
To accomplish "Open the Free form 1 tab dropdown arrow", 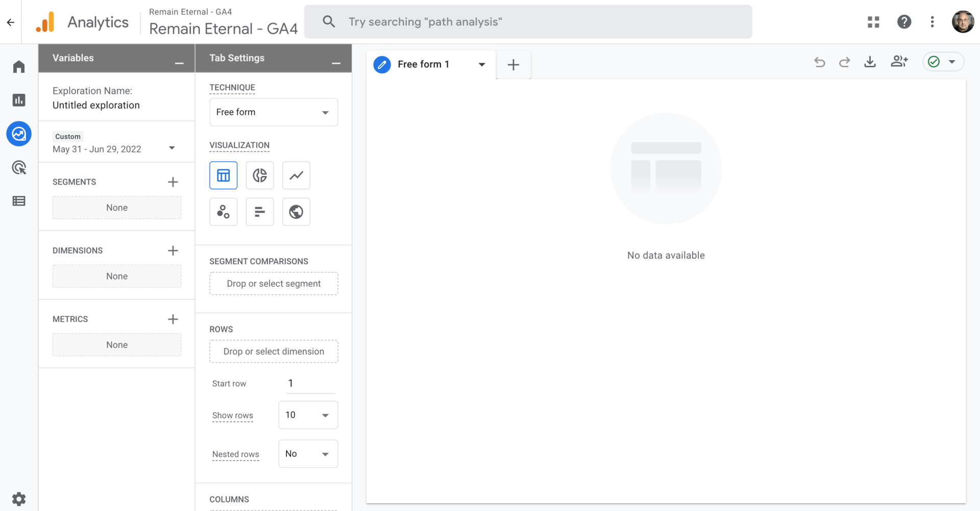I will click(x=482, y=65).
